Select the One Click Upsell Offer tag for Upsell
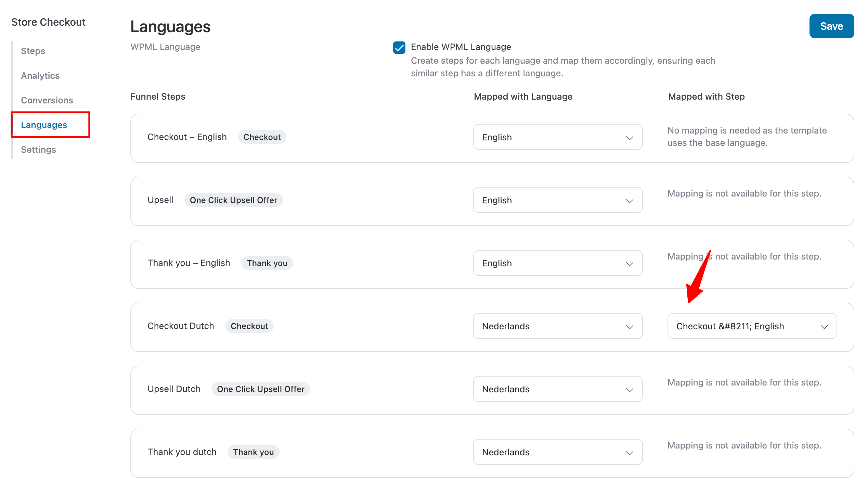Viewport: 868px width, 480px height. pyautogui.click(x=233, y=200)
